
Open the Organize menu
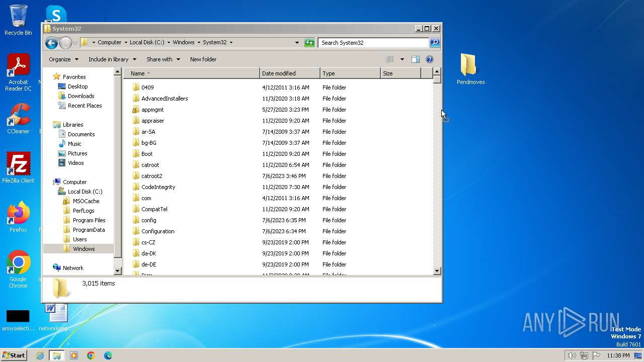click(x=64, y=59)
